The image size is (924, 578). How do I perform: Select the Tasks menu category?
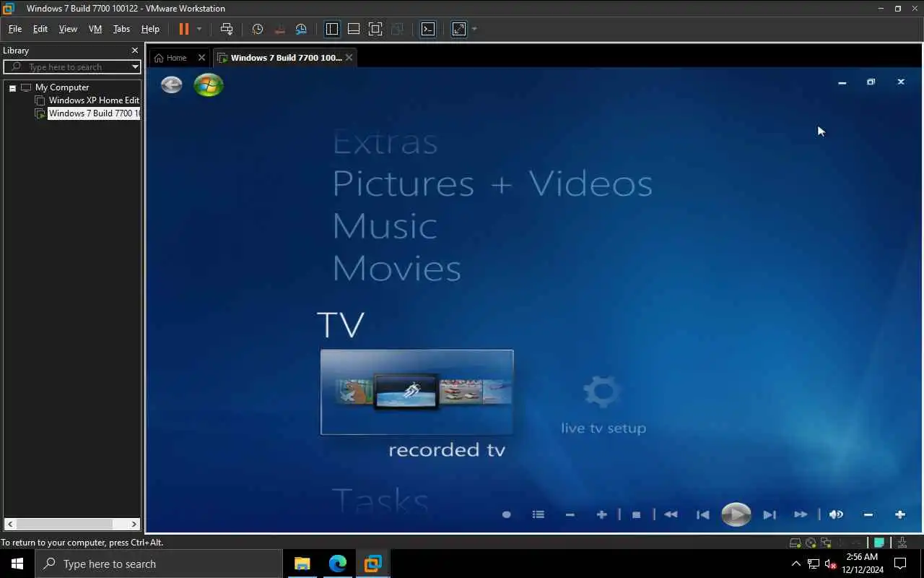380,500
